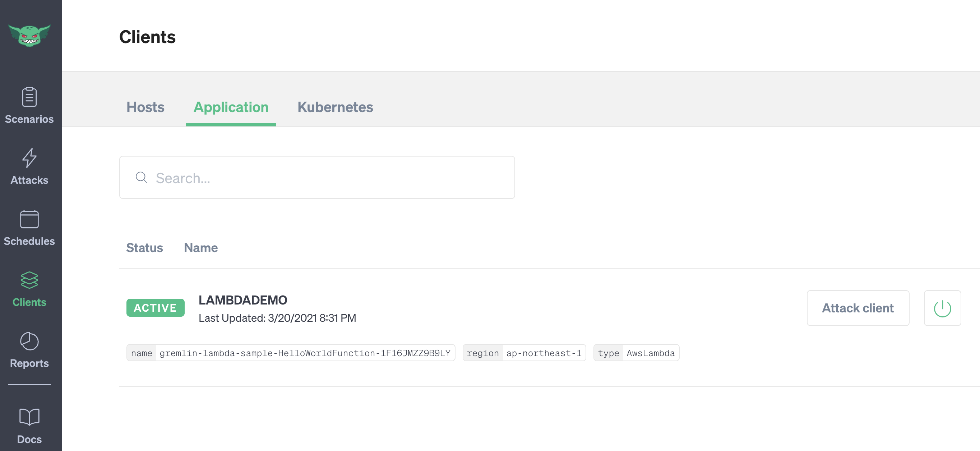Screen dimensions: 980x451
Task: Open Scenarios from the sidebar
Action: point(29,105)
